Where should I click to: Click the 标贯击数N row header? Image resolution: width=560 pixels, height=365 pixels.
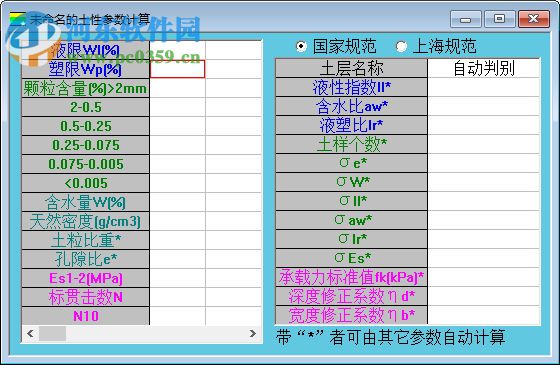(x=85, y=297)
